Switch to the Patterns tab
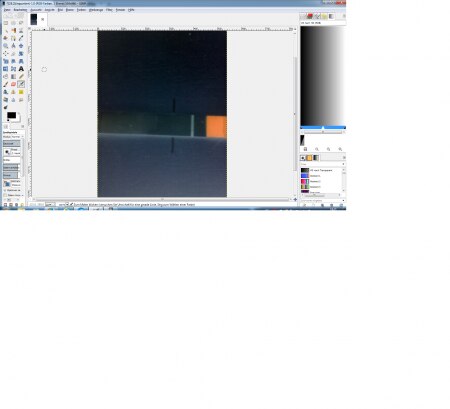 pyautogui.click(x=309, y=158)
